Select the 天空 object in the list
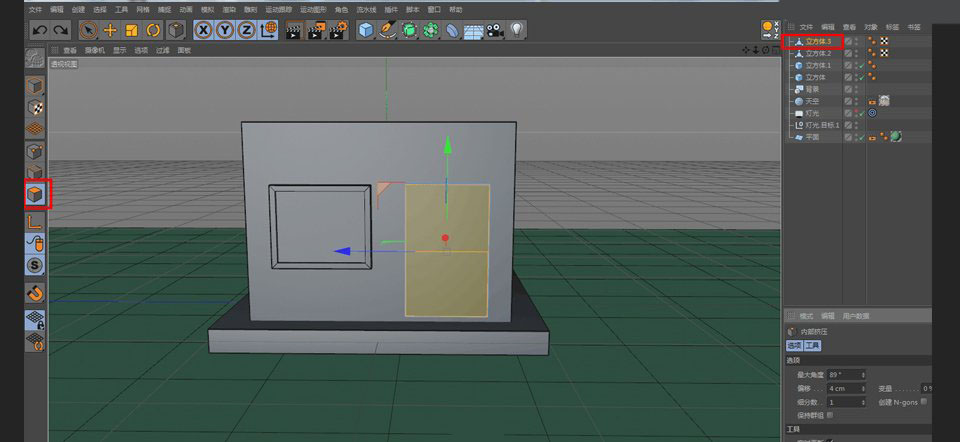960x442 pixels. point(811,101)
